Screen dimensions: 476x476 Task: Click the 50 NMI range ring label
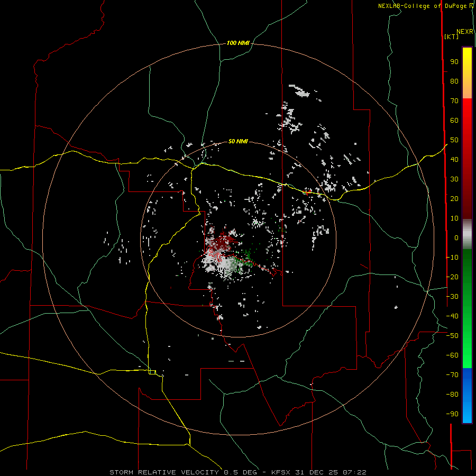[238, 141]
